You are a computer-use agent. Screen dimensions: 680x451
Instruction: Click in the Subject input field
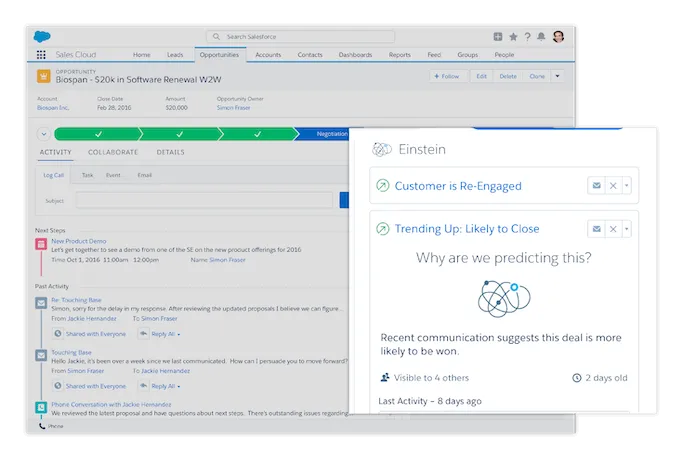pos(204,200)
